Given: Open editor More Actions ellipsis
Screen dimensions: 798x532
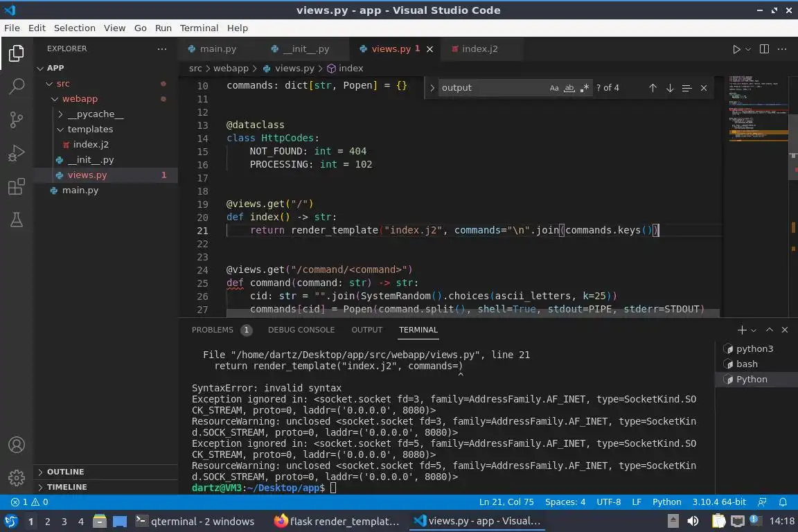Looking at the screenshot, I should (782, 49).
